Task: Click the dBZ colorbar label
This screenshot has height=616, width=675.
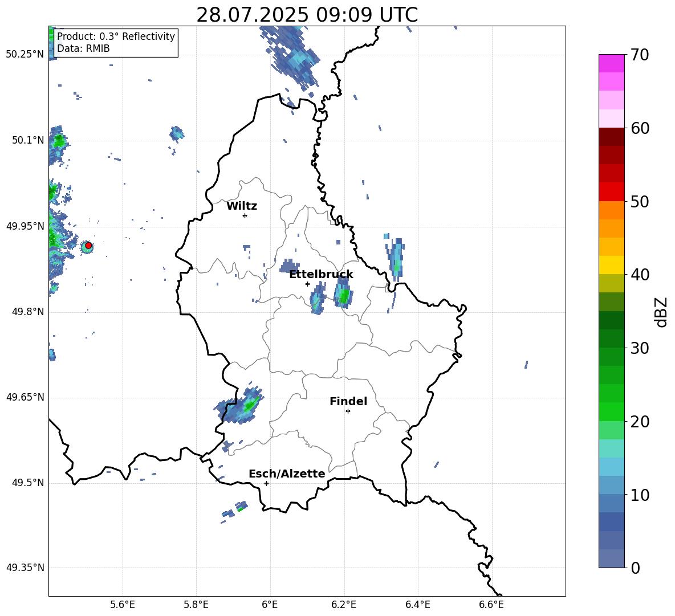Action: tap(660, 312)
